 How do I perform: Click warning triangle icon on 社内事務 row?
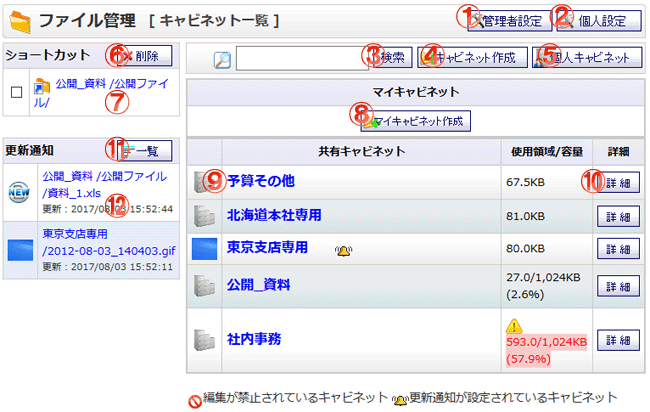pyautogui.click(x=514, y=326)
